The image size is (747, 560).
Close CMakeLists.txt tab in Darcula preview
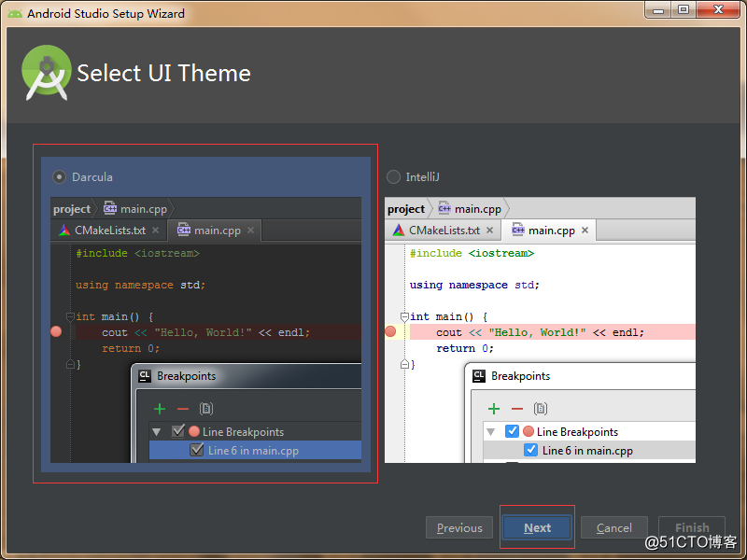155,231
